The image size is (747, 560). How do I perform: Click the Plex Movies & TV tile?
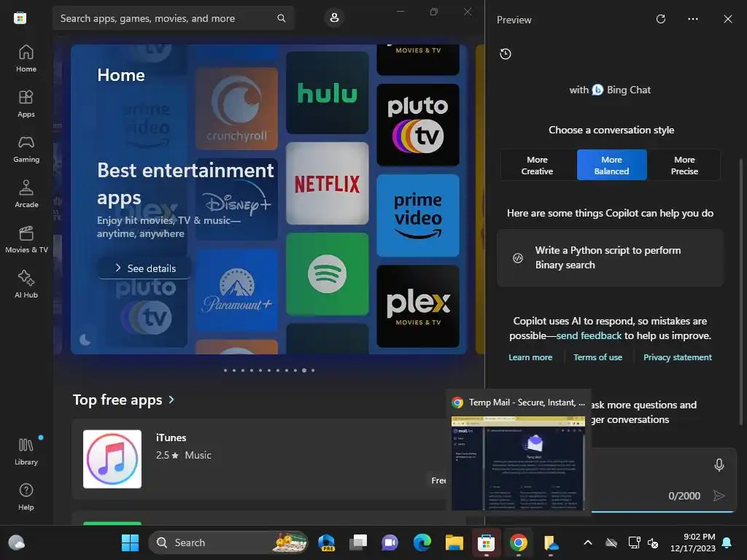pos(418,306)
